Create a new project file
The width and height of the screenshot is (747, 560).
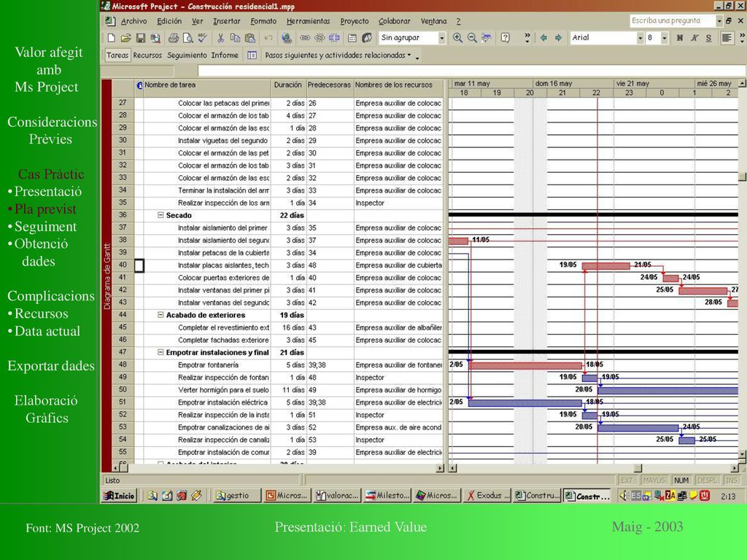click(x=111, y=38)
